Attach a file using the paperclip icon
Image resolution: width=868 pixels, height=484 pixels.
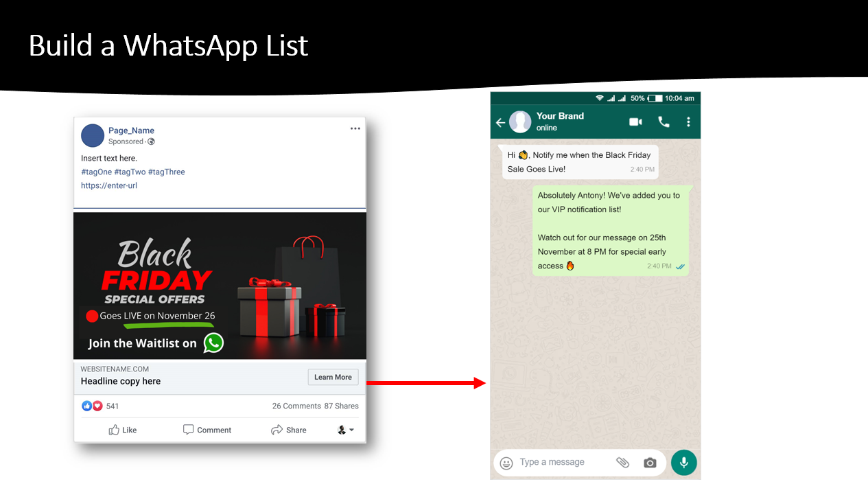(x=623, y=462)
